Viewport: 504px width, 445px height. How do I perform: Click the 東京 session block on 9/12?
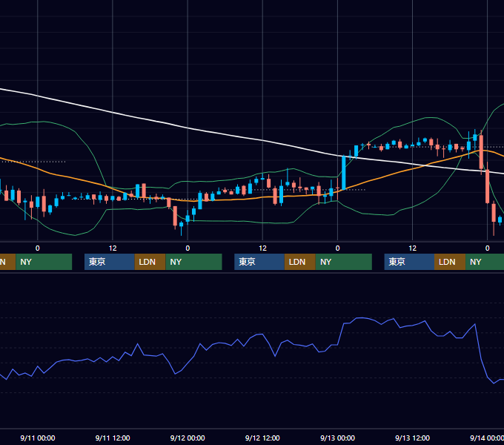tap(259, 262)
